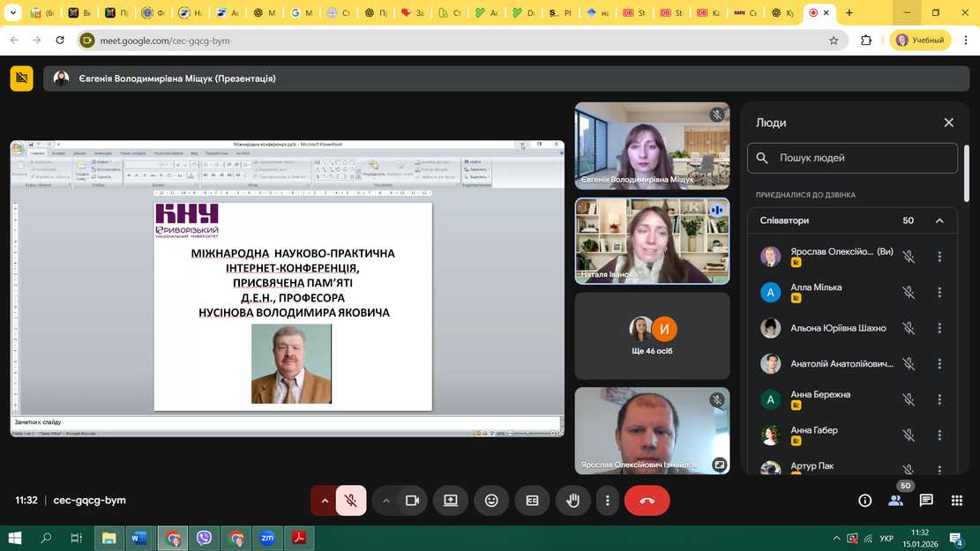Toggle closed captions
Image resolution: width=980 pixels, height=551 pixels.
tap(532, 501)
